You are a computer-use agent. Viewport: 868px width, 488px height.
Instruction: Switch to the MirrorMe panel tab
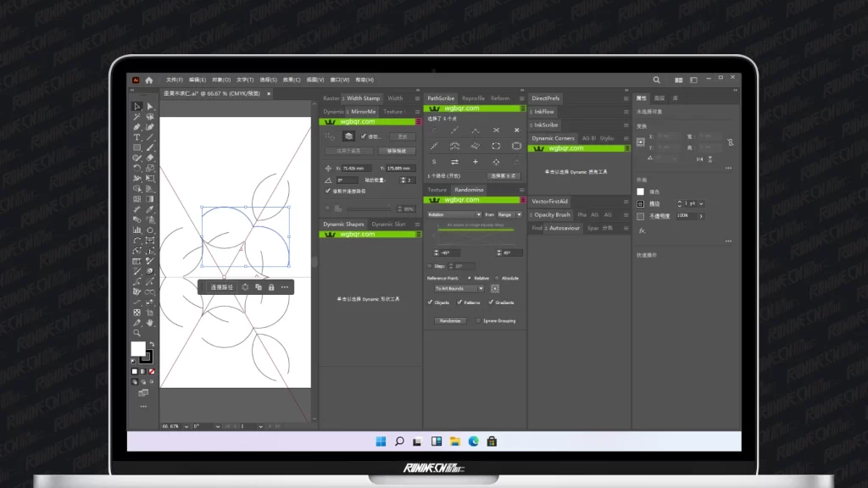point(363,112)
